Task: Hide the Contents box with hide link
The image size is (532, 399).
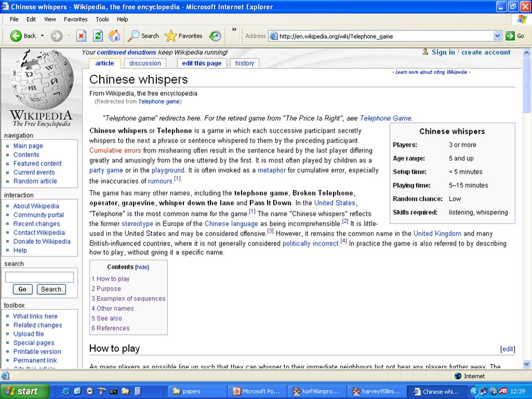Action: [x=142, y=267]
